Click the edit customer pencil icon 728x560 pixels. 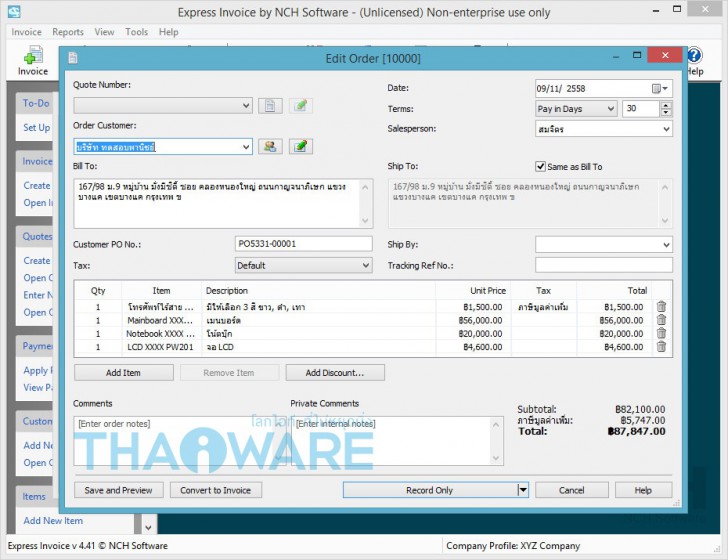pos(301,147)
